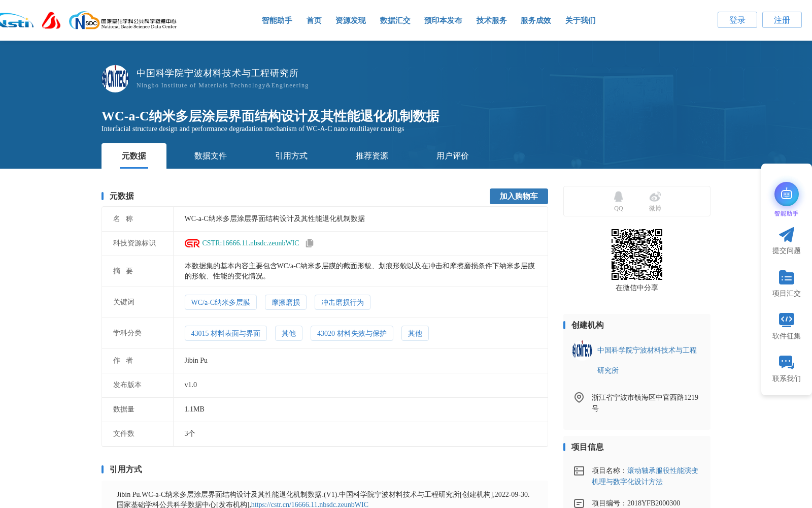Open the 软件征集 code icon
The height and width of the screenshot is (508, 812).
[x=786, y=320]
